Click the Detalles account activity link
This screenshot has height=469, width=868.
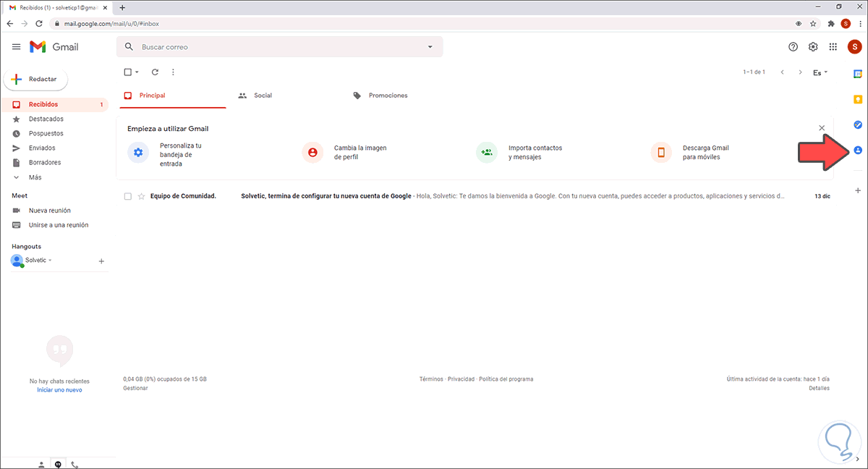coord(819,388)
